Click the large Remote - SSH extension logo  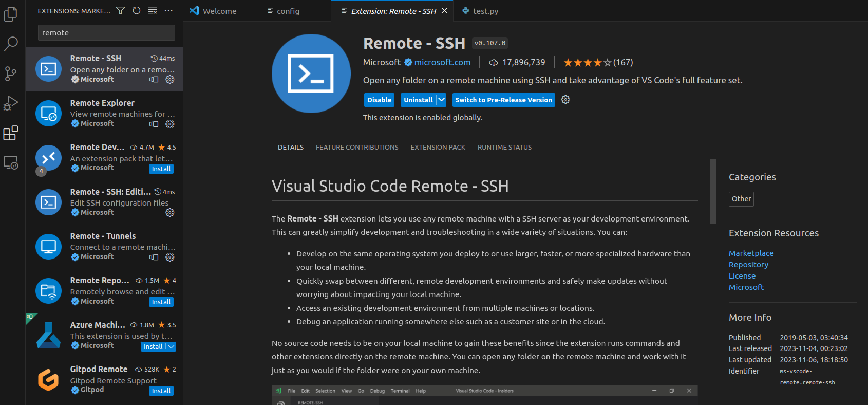[311, 73]
